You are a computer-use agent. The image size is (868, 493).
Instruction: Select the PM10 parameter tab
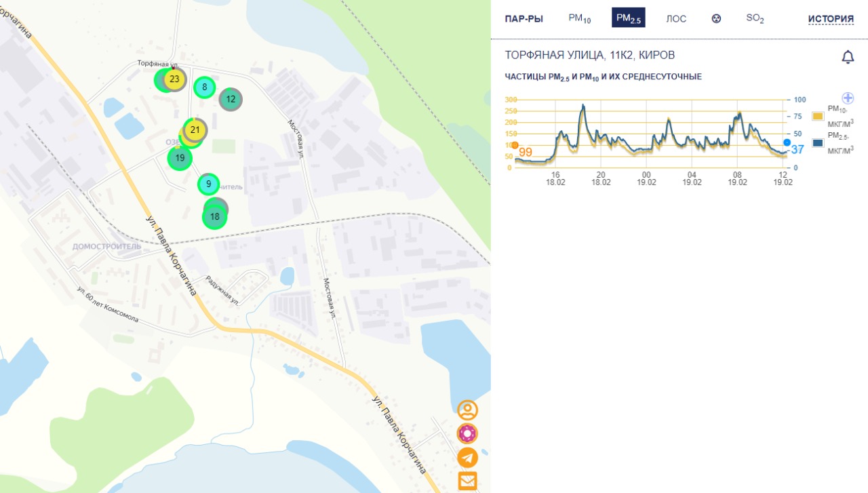[580, 19]
